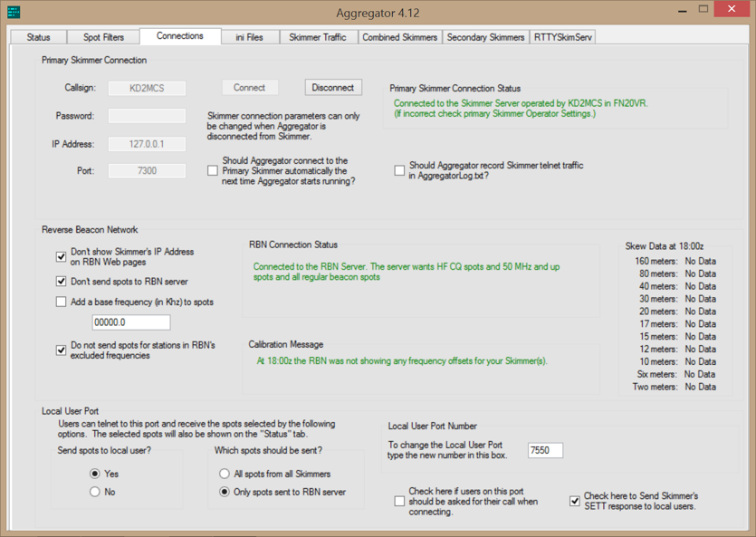Switch to the Status tab
The image size is (756, 537).
[x=38, y=37]
